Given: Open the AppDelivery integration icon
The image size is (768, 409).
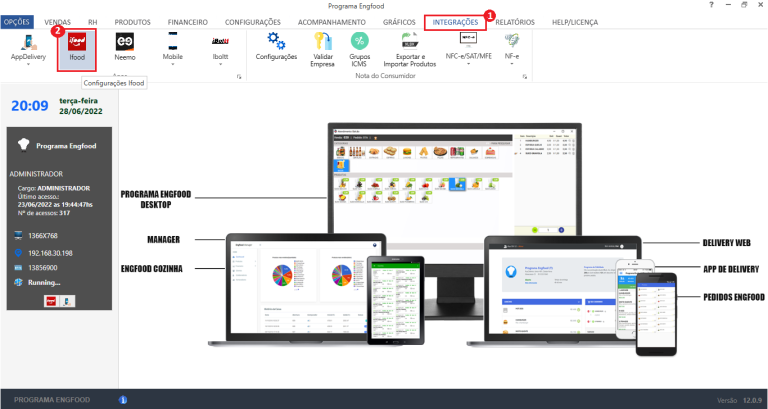Looking at the screenshot, I should [28, 43].
